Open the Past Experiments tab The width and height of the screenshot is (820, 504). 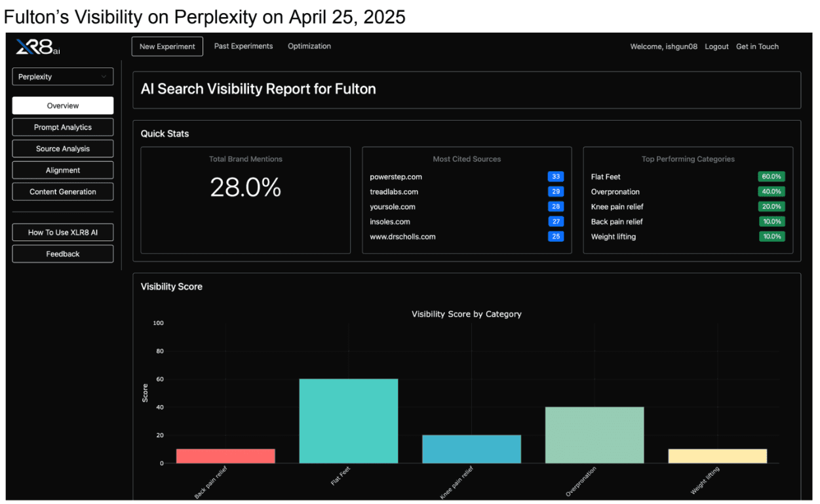tap(243, 46)
